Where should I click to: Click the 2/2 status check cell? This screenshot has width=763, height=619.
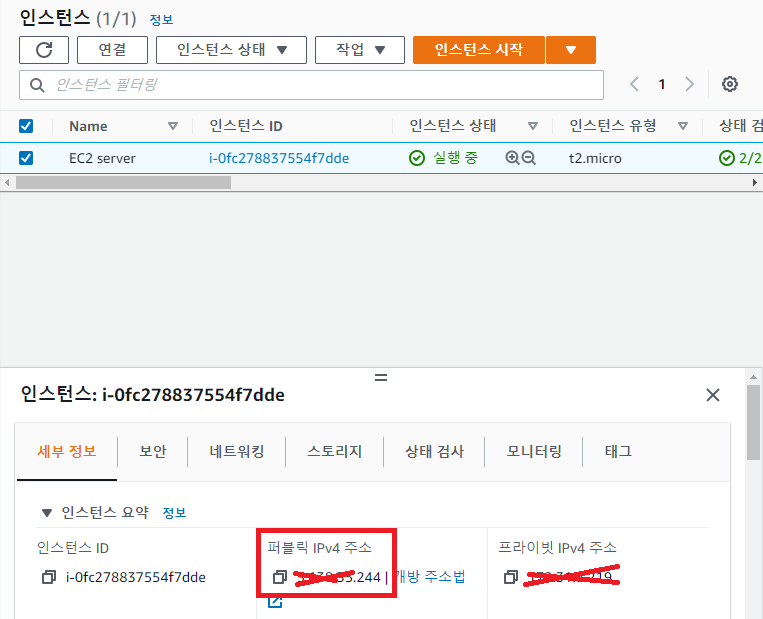click(x=740, y=158)
